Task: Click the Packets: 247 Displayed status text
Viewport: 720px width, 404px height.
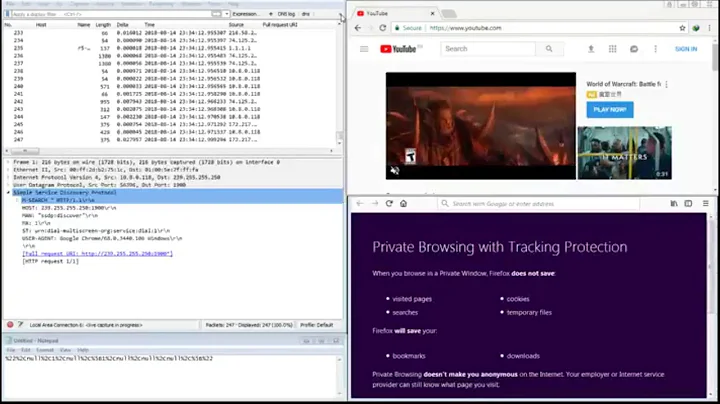Action: (x=249, y=325)
